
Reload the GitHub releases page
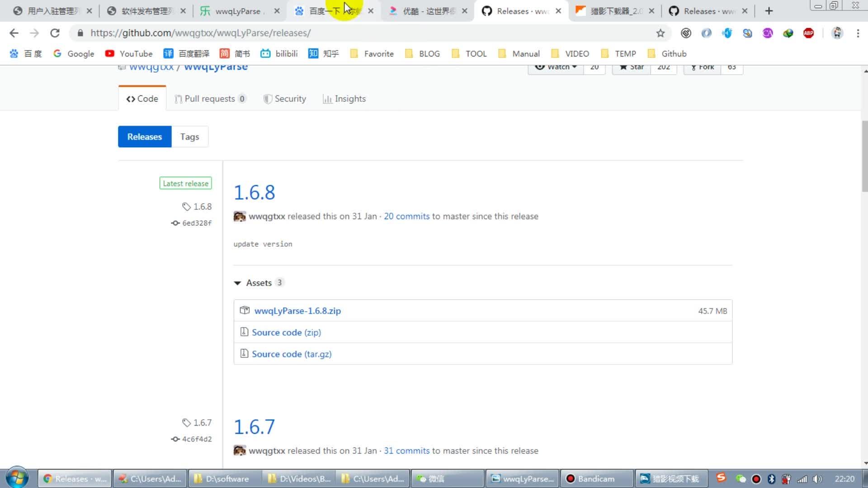pyautogui.click(x=55, y=33)
